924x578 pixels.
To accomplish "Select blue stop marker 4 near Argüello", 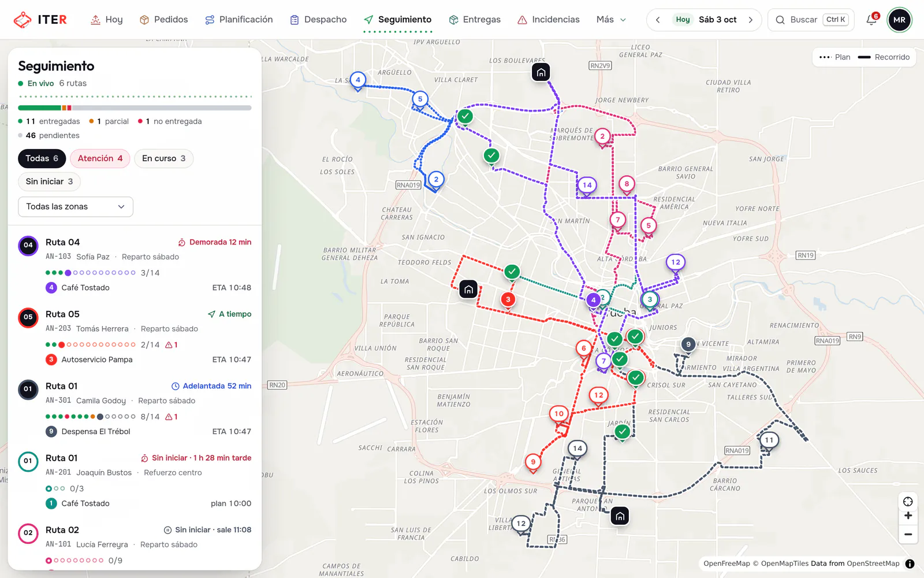I will pos(358,81).
